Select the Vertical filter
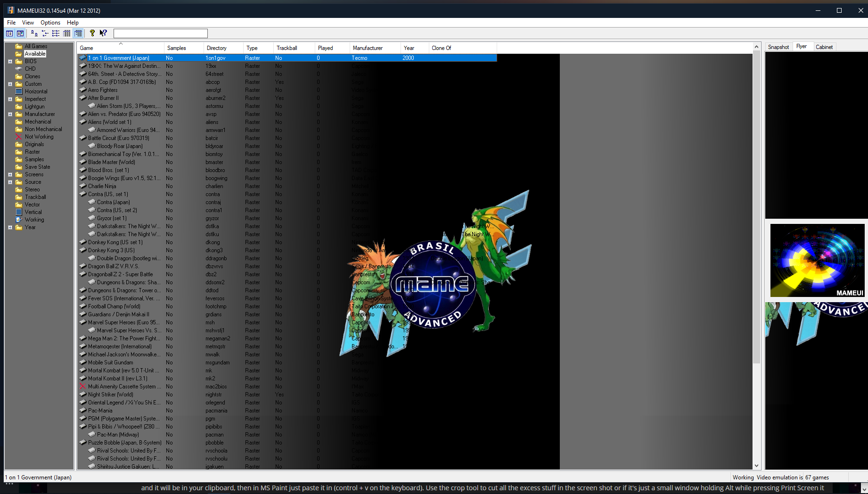The image size is (868, 494). coord(33,212)
